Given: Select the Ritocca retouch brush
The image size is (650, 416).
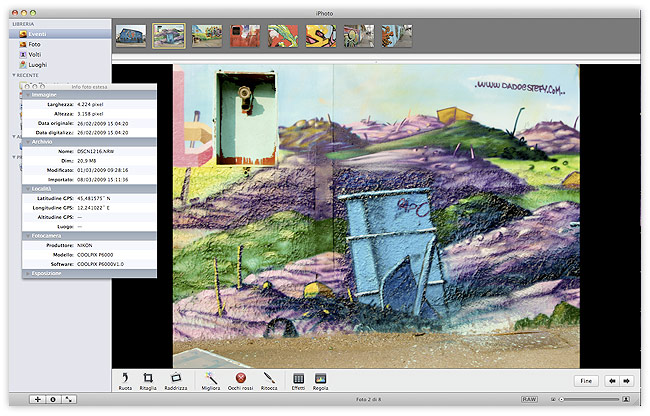Looking at the screenshot, I should (x=269, y=381).
